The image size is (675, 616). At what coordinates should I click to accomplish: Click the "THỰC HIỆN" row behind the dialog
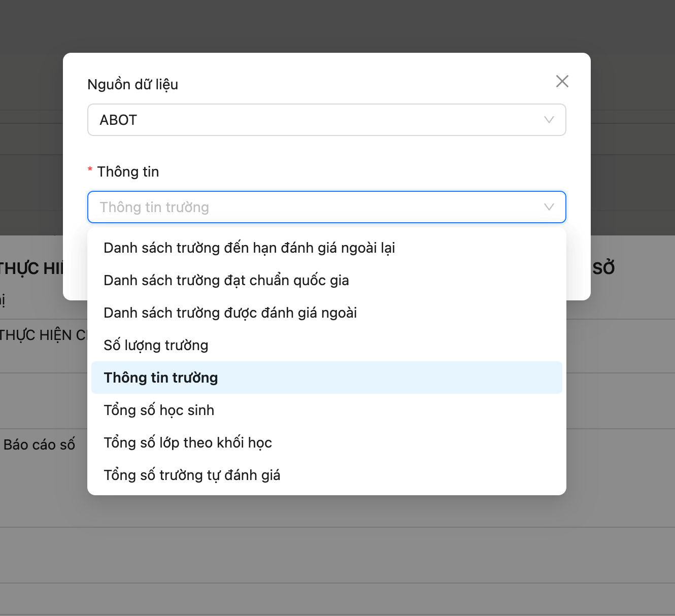click(x=43, y=335)
